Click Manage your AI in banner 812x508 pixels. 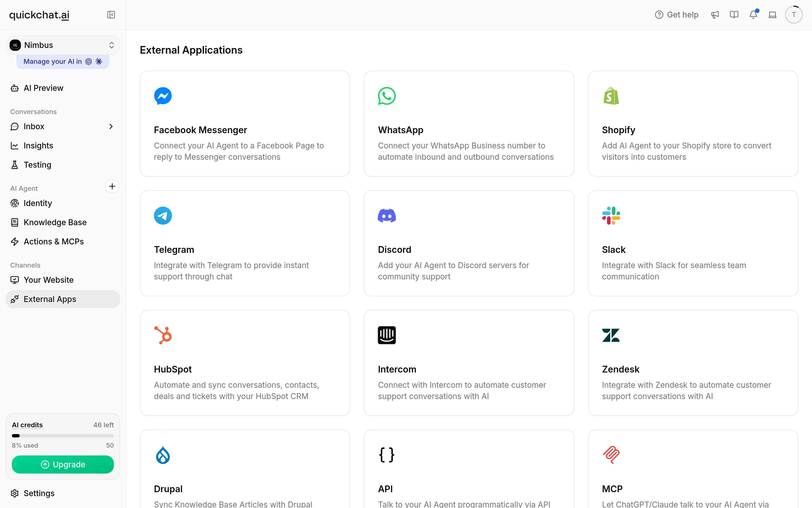pos(63,62)
